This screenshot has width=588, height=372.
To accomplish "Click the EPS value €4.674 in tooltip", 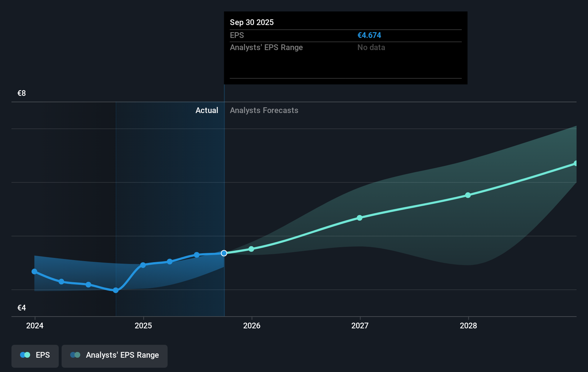I will [x=369, y=35].
